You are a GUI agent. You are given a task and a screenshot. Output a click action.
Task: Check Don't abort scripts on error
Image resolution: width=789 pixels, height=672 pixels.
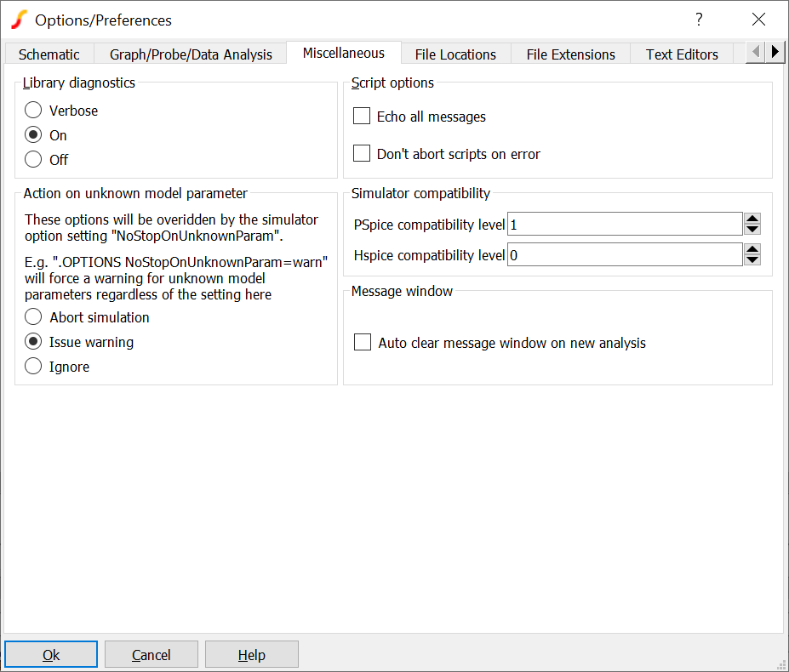coord(362,154)
